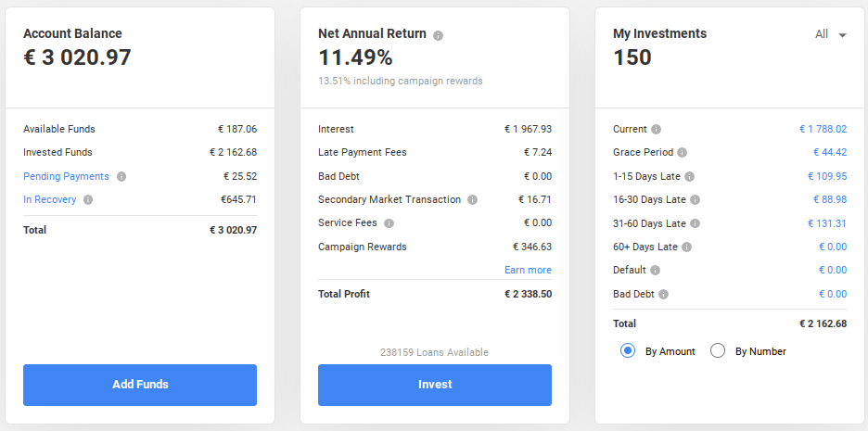This screenshot has width=868, height=431.
Task: Open 1-15 Days Late amount € 109.95
Action: click(827, 176)
